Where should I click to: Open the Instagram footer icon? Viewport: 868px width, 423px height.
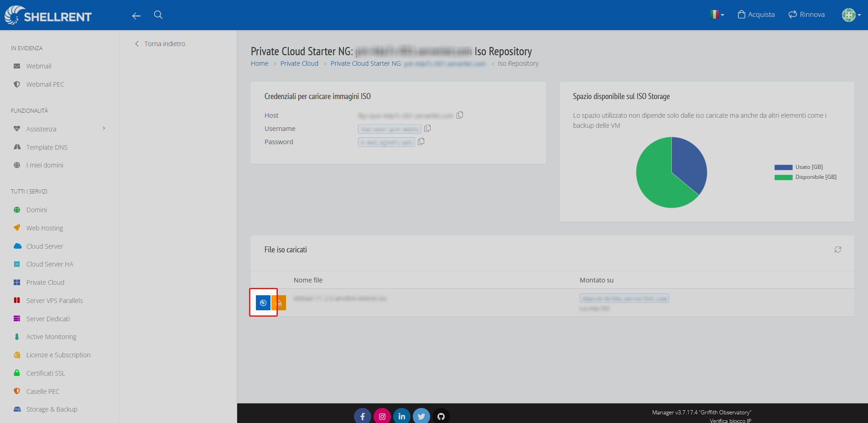(382, 416)
